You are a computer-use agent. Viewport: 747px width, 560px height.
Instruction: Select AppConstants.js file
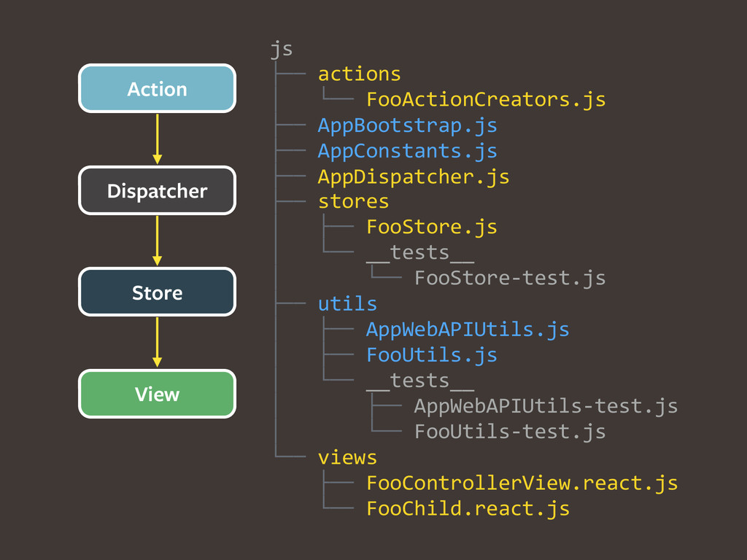pyautogui.click(x=407, y=151)
